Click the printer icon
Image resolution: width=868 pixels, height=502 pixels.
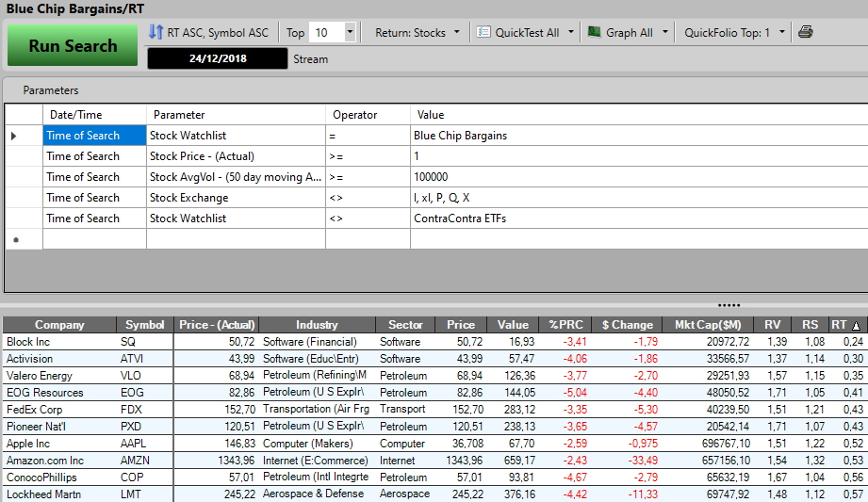tap(806, 31)
